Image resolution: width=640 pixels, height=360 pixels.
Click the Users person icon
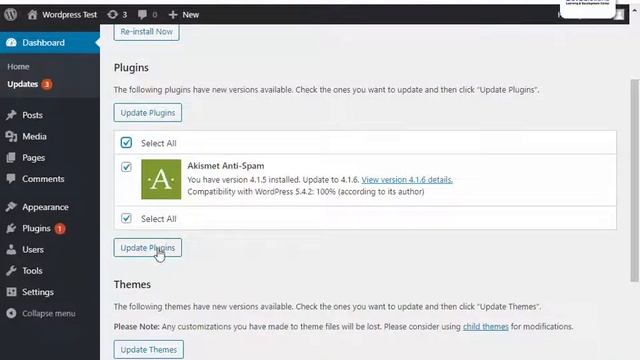(x=11, y=249)
